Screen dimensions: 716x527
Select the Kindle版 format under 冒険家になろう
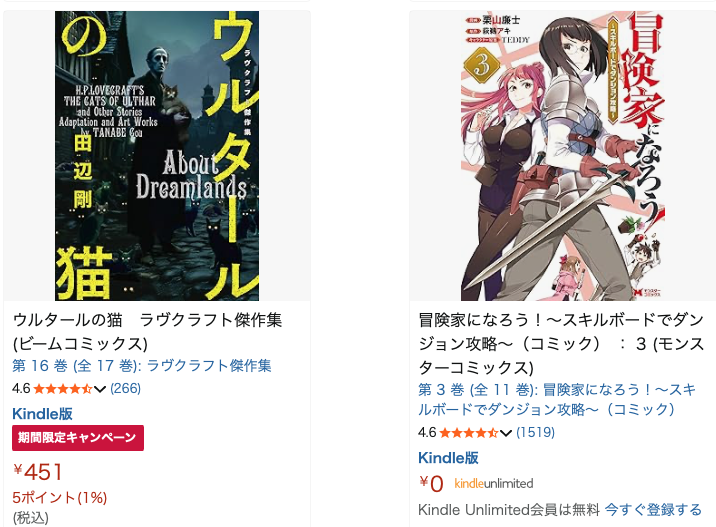click(448, 458)
